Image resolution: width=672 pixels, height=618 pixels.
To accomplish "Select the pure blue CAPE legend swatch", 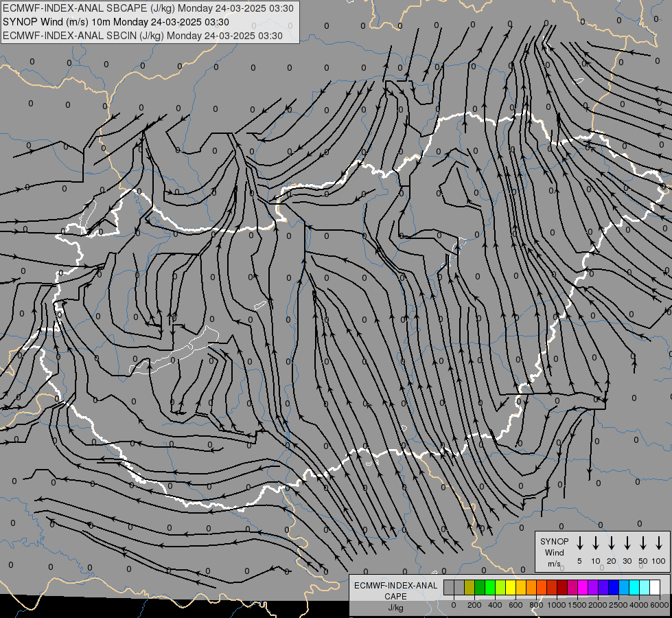I will coord(614,587).
